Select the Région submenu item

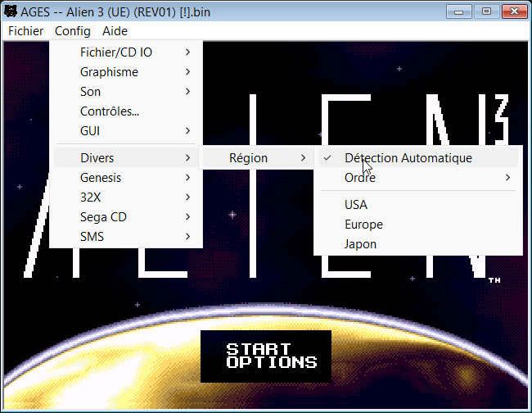(x=256, y=158)
